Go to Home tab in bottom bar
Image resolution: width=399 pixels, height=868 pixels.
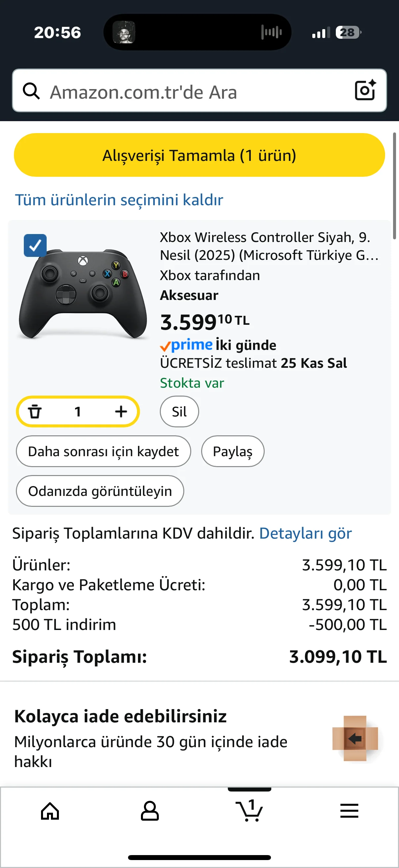click(50, 811)
